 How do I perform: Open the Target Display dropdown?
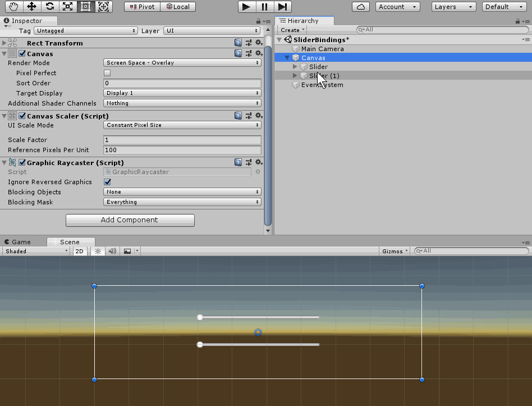tap(182, 93)
